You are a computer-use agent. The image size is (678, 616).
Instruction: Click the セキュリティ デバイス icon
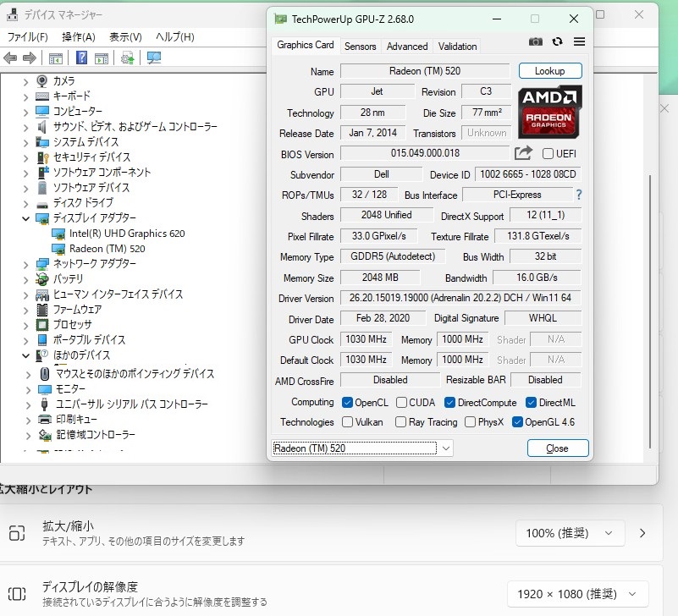click(x=42, y=157)
